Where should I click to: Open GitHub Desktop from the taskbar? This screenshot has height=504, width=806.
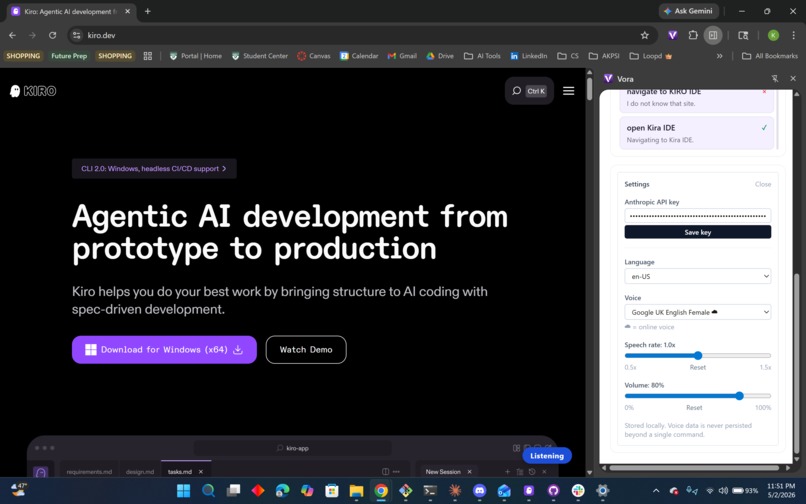tap(554, 491)
